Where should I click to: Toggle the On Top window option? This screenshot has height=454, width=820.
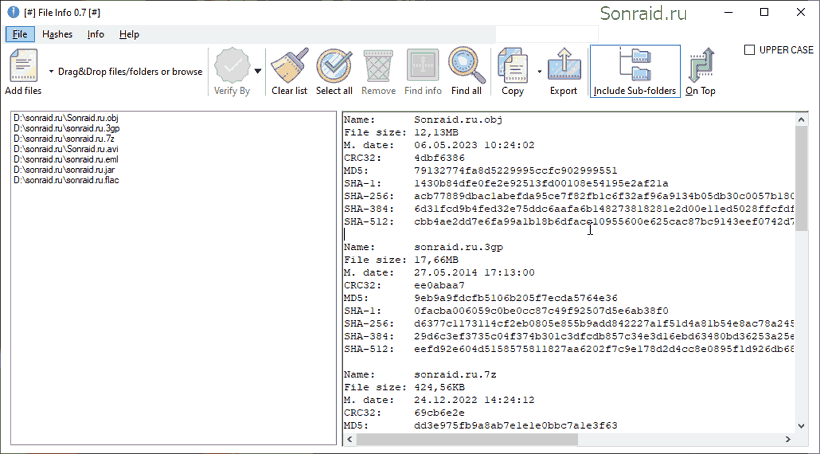(x=700, y=72)
